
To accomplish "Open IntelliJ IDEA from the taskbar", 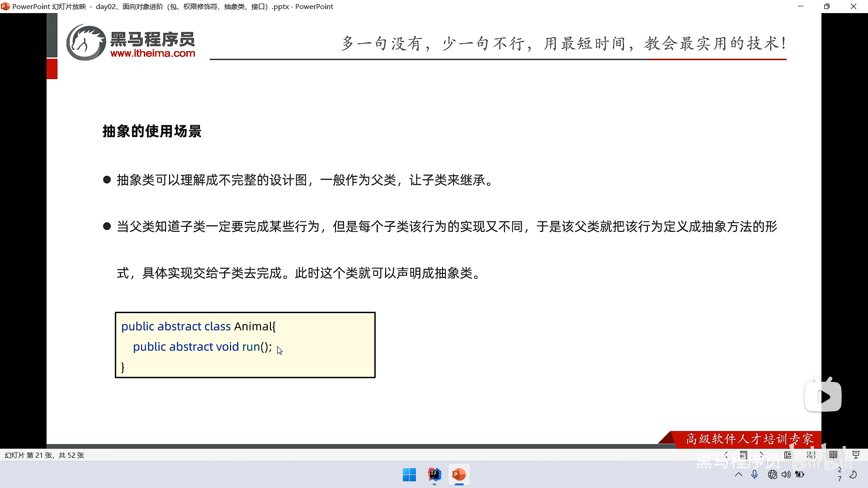I will (434, 474).
